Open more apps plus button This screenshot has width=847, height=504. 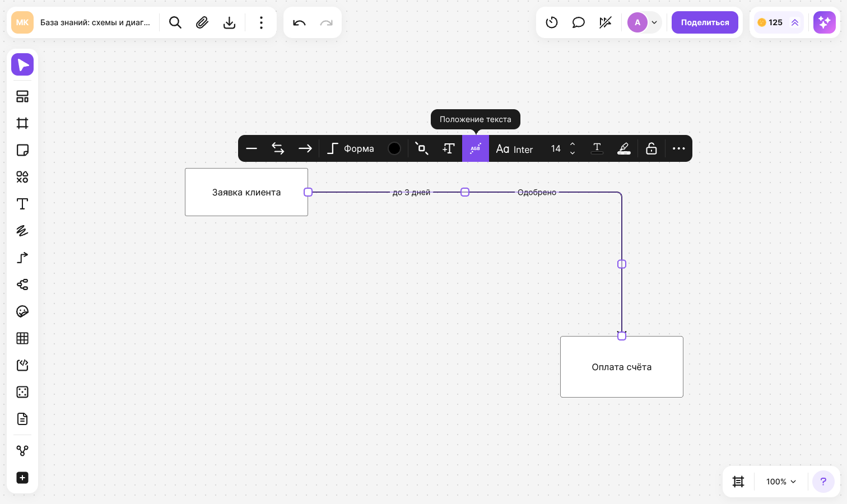click(x=22, y=478)
